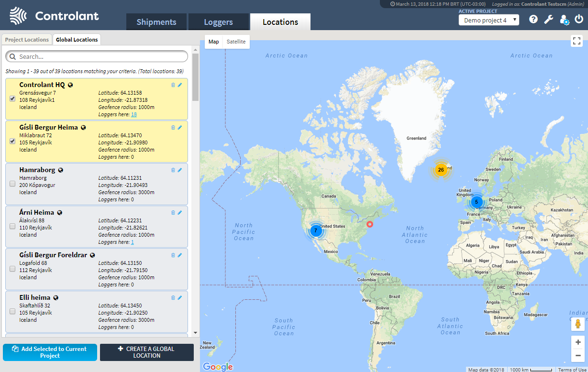
Task: Edit the Controlant HQ location
Action: coord(180,85)
